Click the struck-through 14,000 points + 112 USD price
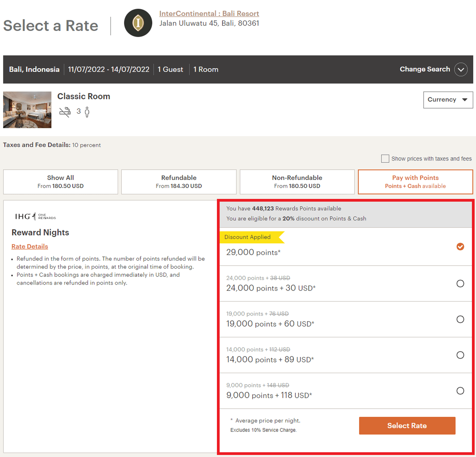The image size is (476, 457). click(258, 350)
